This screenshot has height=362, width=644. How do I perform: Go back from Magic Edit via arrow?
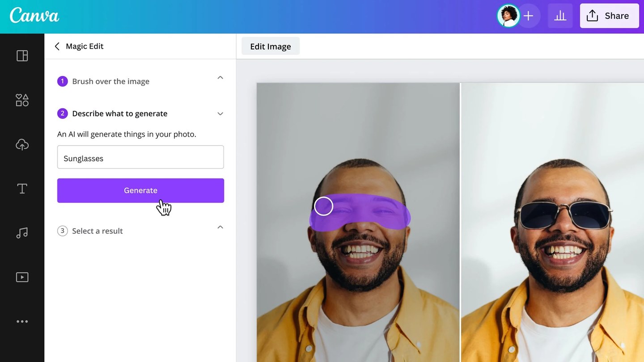point(57,46)
